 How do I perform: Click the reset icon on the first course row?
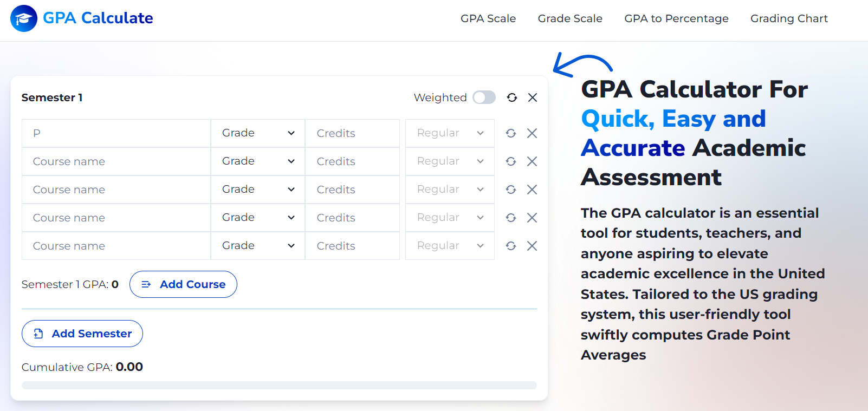511,133
